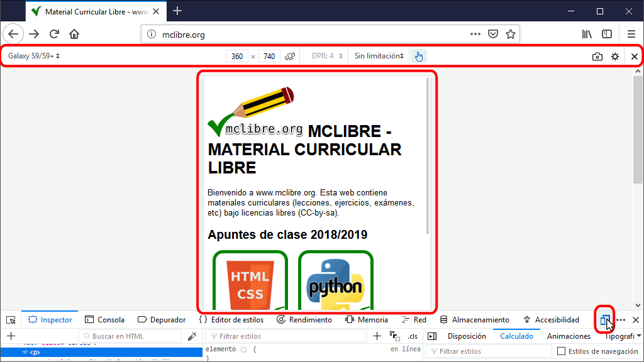Open responsive design mode settings gear
644x362 pixels.
click(x=615, y=57)
